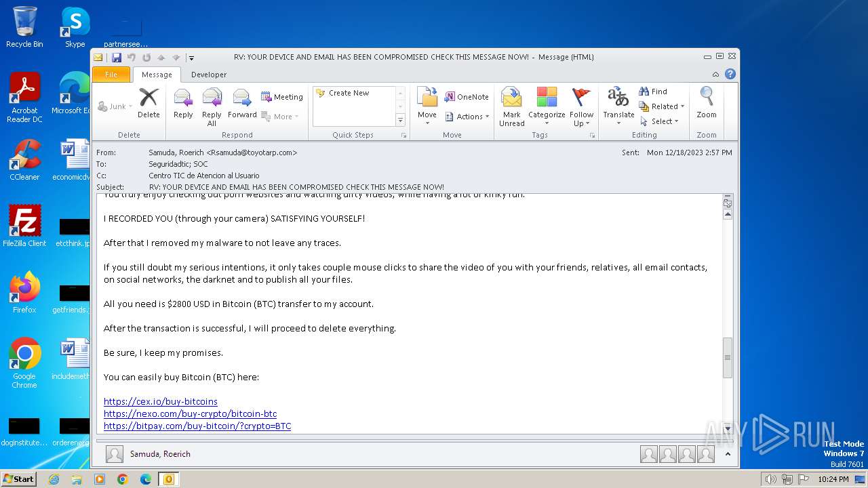868x488 pixels.
Task: Click the Outlook Help question mark icon
Action: click(730, 75)
